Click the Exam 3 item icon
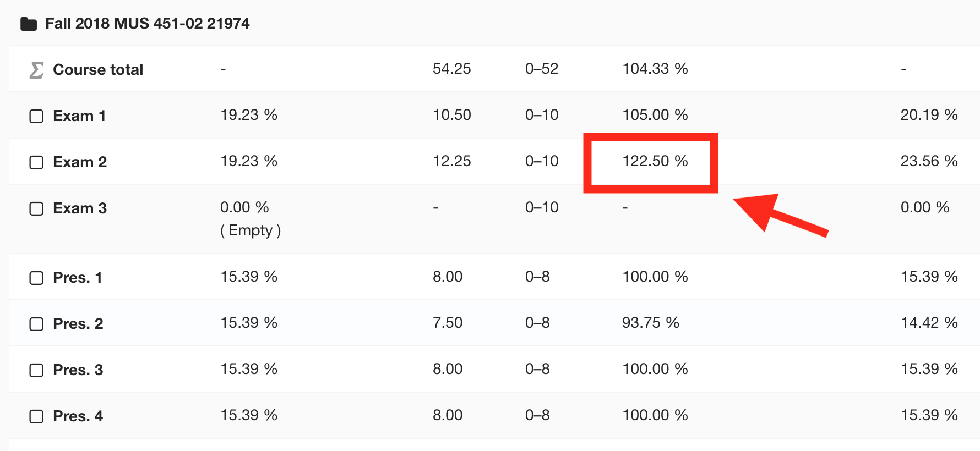Viewport: 980px width, 451px height. [36, 208]
